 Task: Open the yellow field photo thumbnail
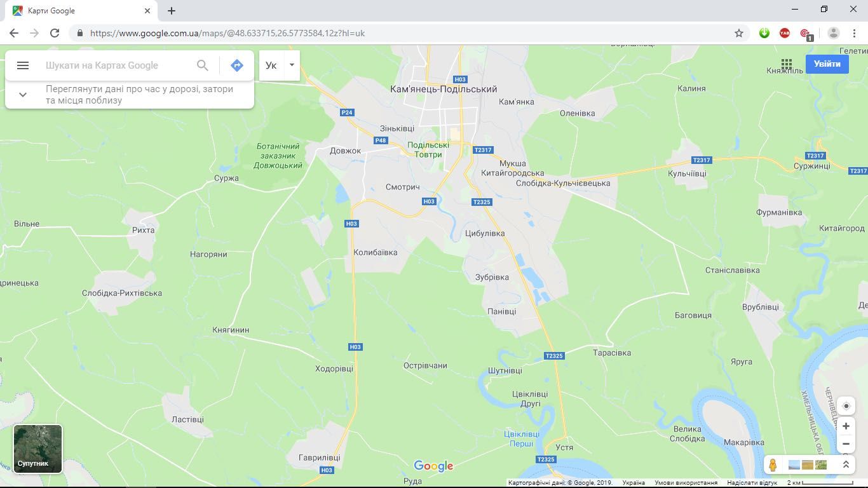click(808, 465)
